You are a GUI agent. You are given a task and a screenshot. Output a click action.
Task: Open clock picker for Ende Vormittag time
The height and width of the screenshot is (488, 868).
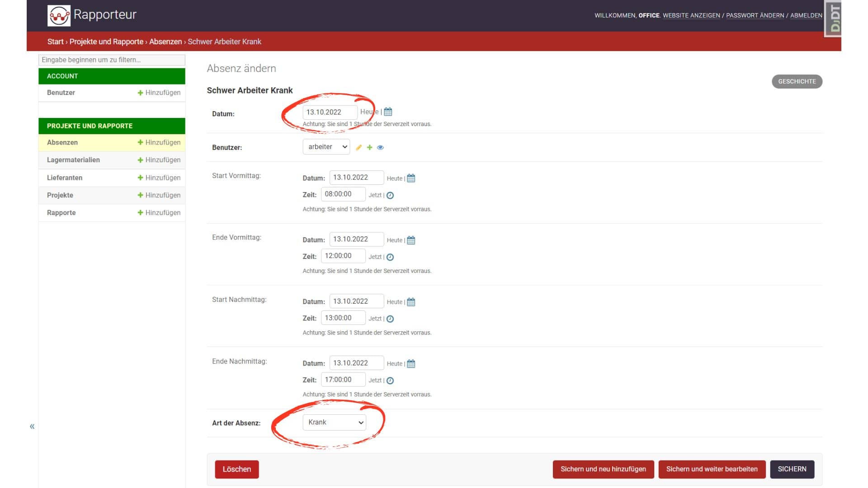click(x=390, y=257)
